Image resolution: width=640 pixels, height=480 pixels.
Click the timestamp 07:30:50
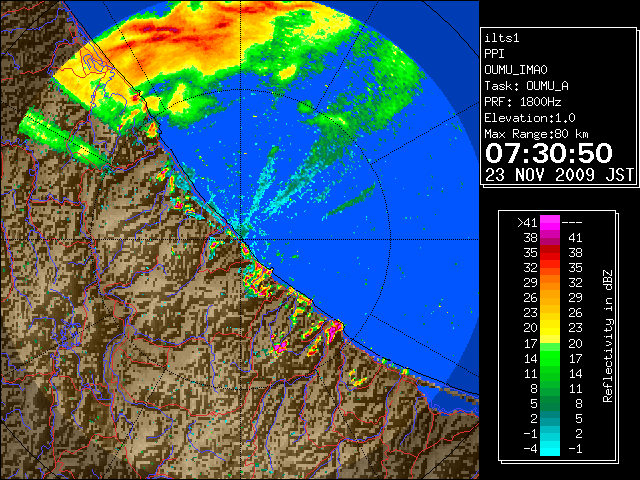tap(549, 153)
